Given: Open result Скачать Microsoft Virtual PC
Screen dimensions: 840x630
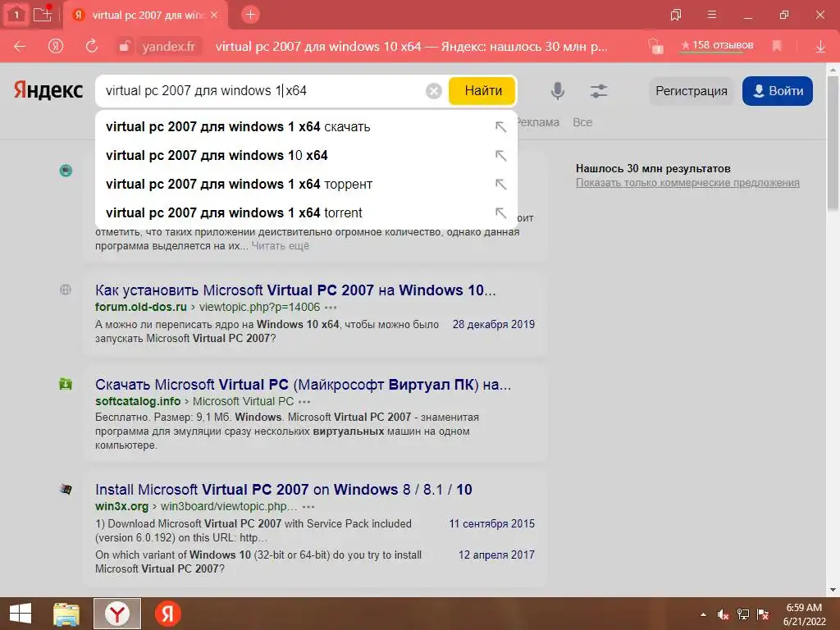Looking at the screenshot, I should click(303, 384).
